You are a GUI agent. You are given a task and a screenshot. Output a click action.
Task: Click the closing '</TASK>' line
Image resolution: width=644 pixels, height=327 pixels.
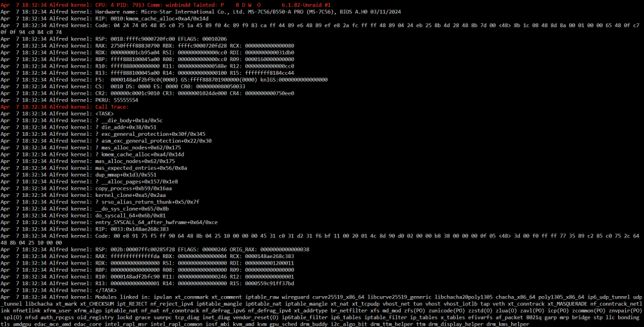[59, 290]
